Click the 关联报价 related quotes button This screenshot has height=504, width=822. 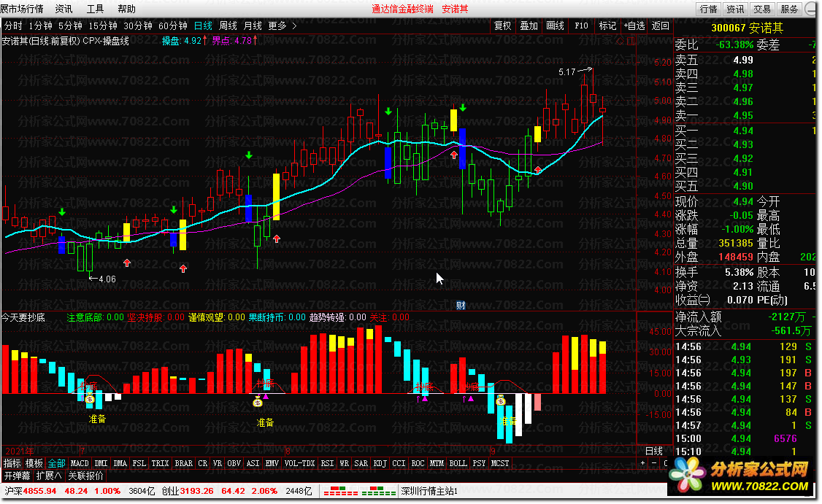point(86,476)
